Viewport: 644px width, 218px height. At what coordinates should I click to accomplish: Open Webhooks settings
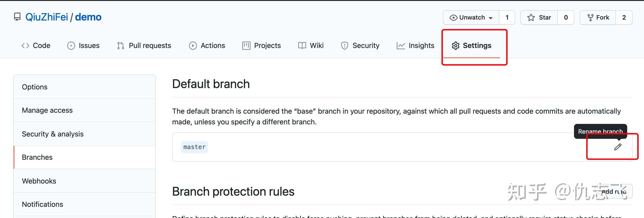click(39, 181)
